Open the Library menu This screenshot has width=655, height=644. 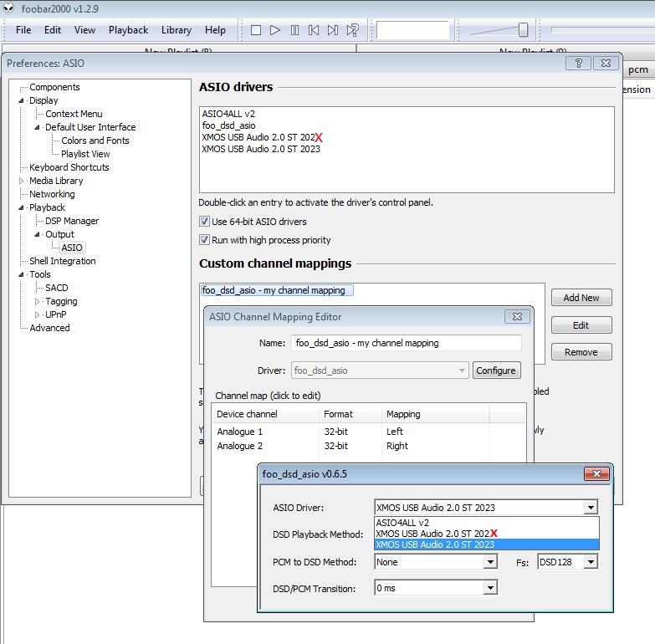pos(177,30)
